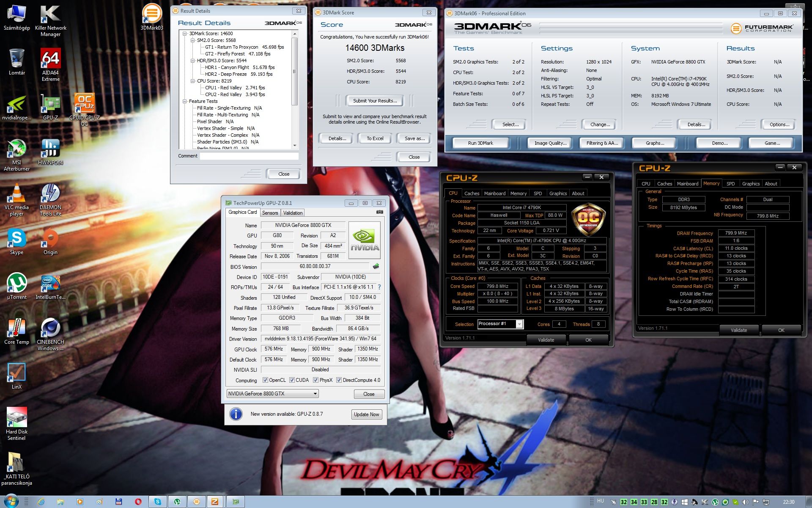Image resolution: width=812 pixels, height=508 pixels.
Task: Click the Filtering & AA button
Action: click(x=602, y=143)
